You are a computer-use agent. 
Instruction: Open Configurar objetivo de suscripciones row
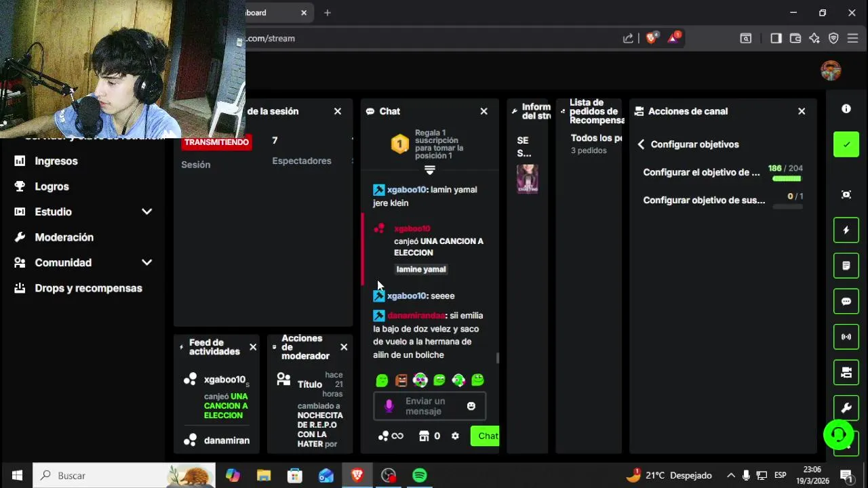(723, 200)
